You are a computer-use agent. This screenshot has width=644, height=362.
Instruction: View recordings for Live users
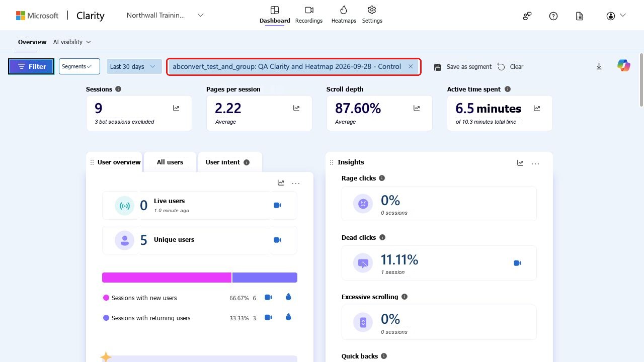(277, 205)
